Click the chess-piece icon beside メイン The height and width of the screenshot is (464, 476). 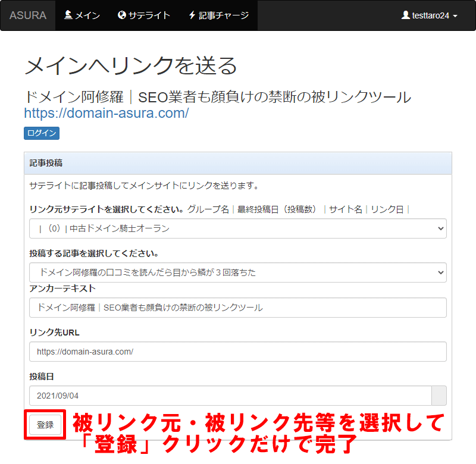point(68,15)
